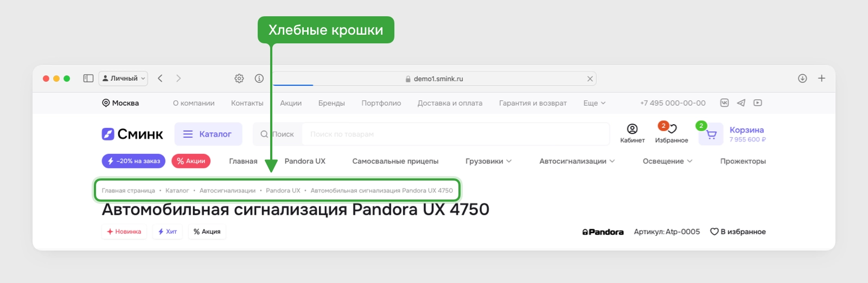Expand the Грузовики category dropdown
Screen dimensions: 868x283
click(x=488, y=161)
